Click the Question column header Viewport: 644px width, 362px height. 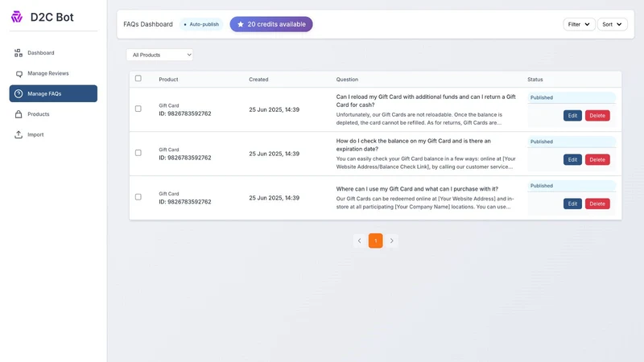click(x=347, y=80)
